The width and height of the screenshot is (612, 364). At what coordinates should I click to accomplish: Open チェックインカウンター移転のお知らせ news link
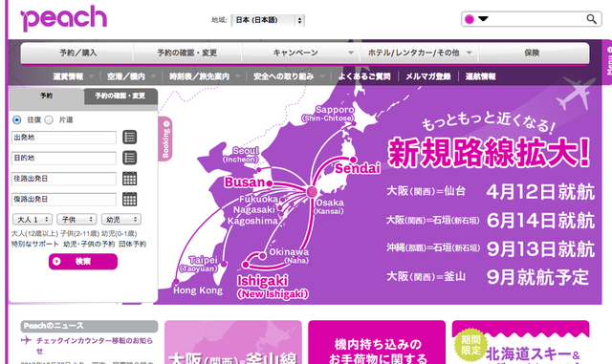tap(95, 346)
